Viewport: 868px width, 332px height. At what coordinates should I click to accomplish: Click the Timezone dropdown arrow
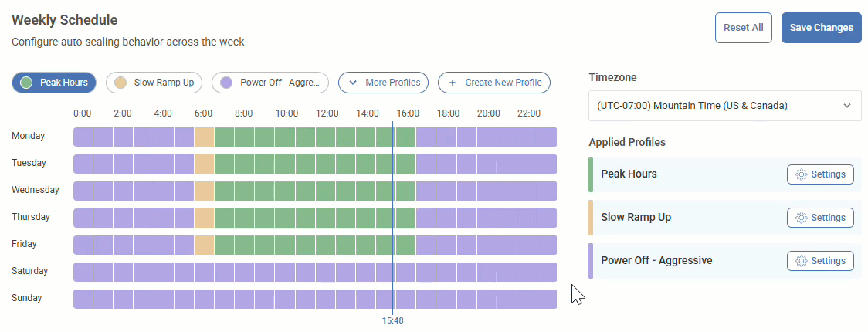coord(847,105)
